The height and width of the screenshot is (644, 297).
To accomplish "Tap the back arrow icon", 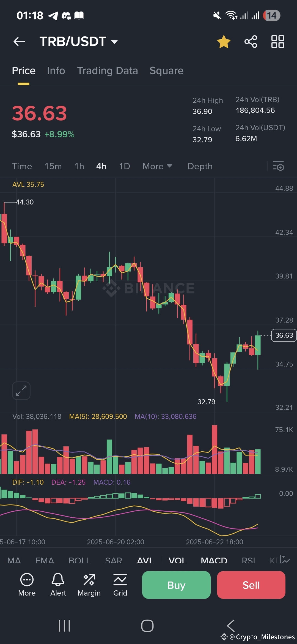I will pyautogui.click(x=19, y=42).
